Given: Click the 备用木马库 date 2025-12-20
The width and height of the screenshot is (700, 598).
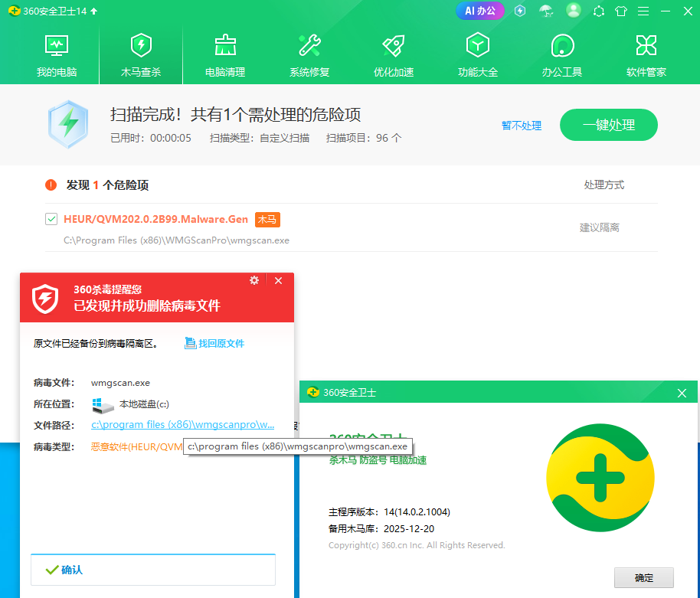Looking at the screenshot, I should (x=409, y=529).
